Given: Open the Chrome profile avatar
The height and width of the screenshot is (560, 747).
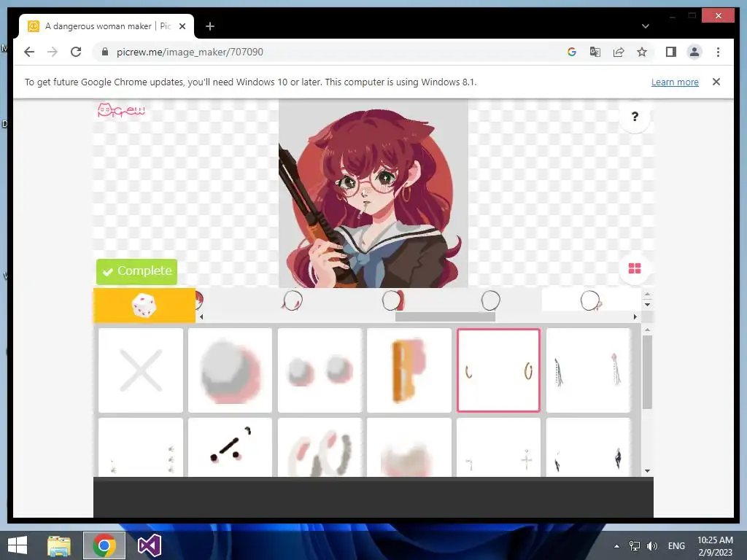Looking at the screenshot, I should click(694, 52).
